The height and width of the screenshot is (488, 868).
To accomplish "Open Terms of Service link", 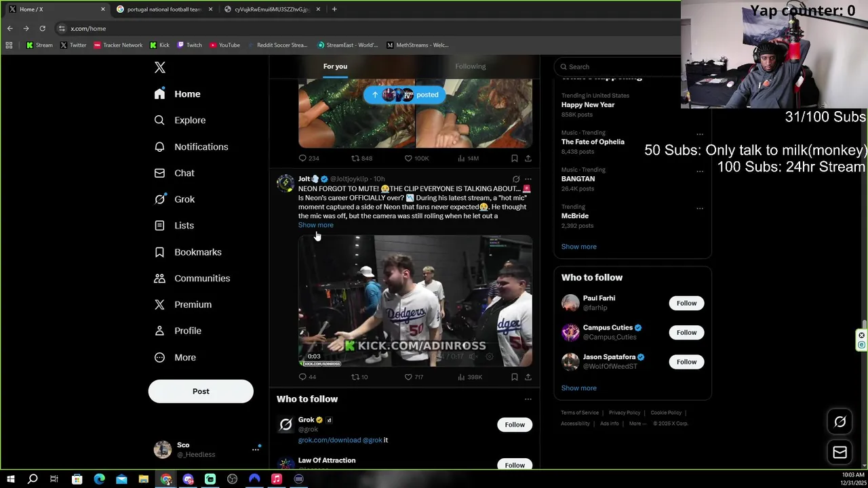I will pyautogui.click(x=580, y=413).
